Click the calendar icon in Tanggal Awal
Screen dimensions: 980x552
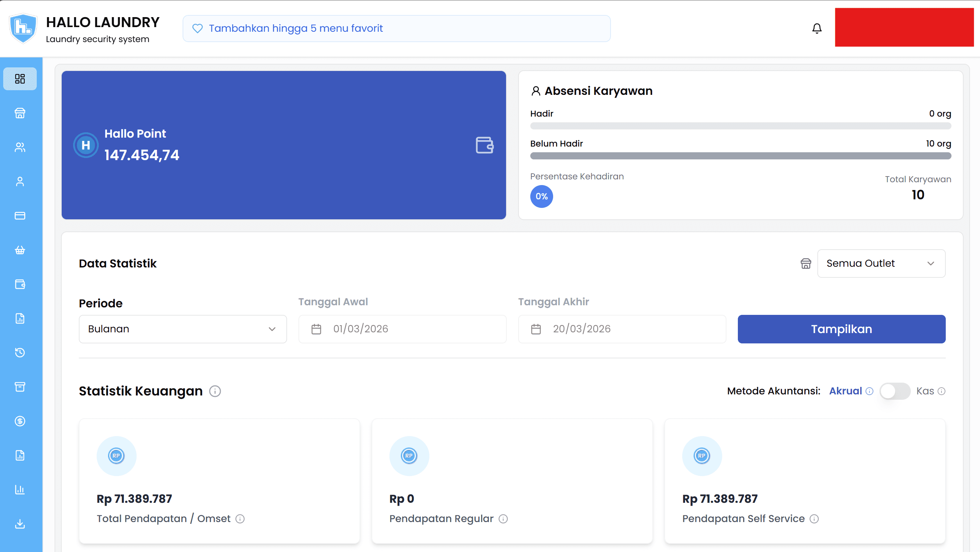pyautogui.click(x=316, y=329)
